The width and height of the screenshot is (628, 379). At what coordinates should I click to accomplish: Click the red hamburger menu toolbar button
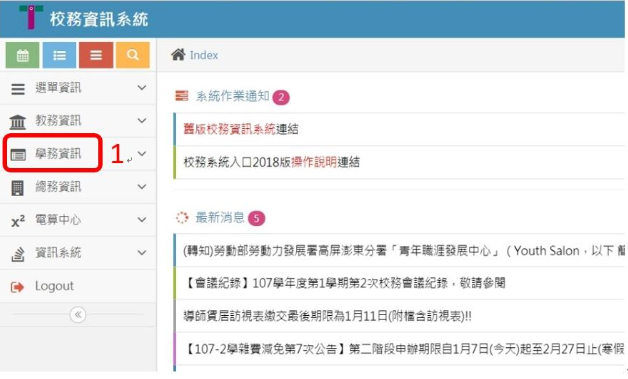coord(96,55)
